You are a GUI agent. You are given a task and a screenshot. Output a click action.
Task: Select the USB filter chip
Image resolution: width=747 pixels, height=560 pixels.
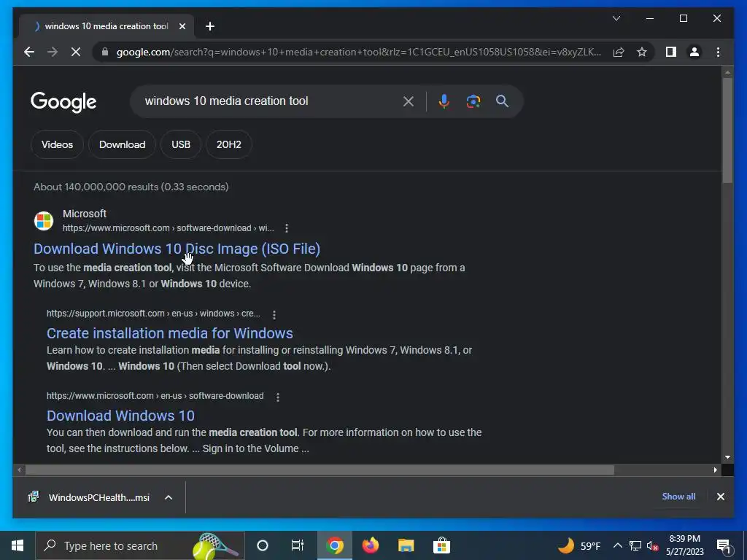pos(181,144)
